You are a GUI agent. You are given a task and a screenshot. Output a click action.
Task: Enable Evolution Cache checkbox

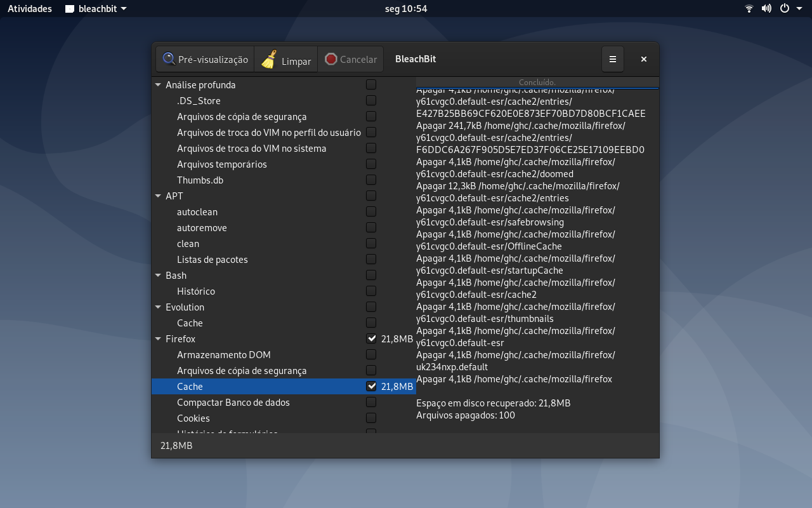coord(371,323)
